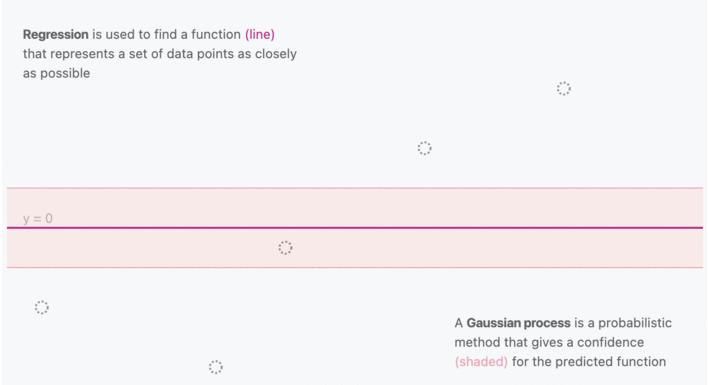Click the bold 'Regression' word

56,34
